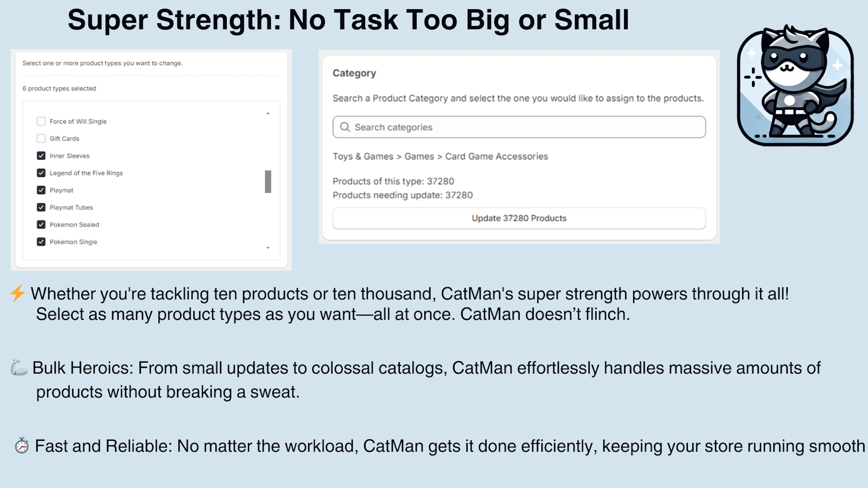Click the flexed bicep emoji icon
This screenshot has height=488, width=868.
19,368
